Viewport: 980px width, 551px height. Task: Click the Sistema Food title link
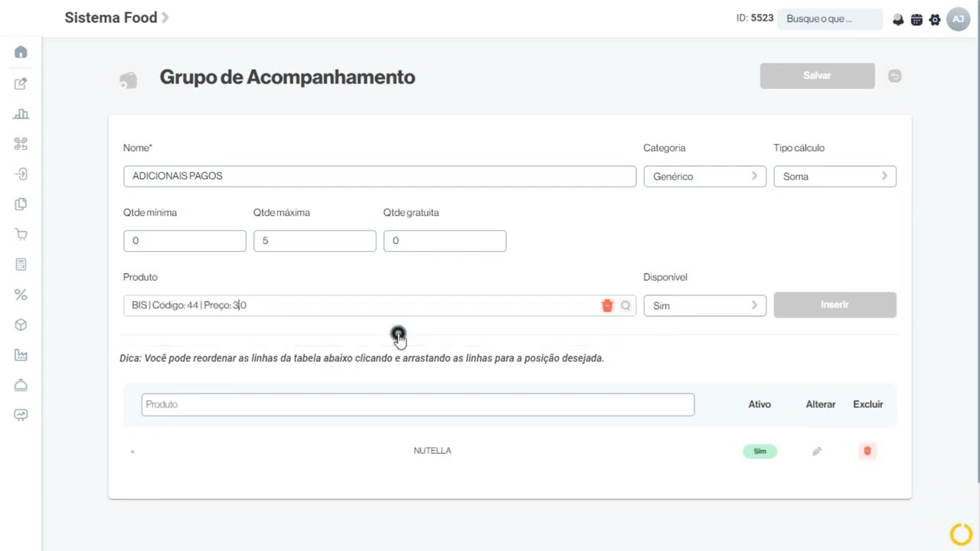click(111, 18)
